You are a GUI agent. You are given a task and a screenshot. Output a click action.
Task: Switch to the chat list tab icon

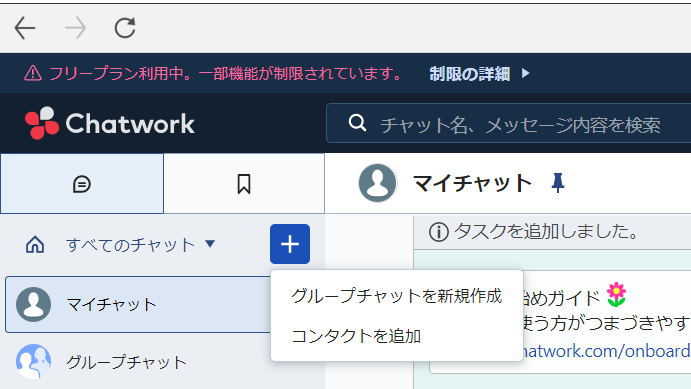click(82, 184)
